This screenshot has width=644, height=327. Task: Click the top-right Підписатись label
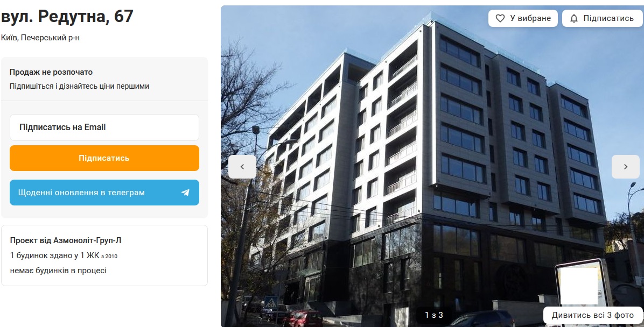tap(608, 18)
